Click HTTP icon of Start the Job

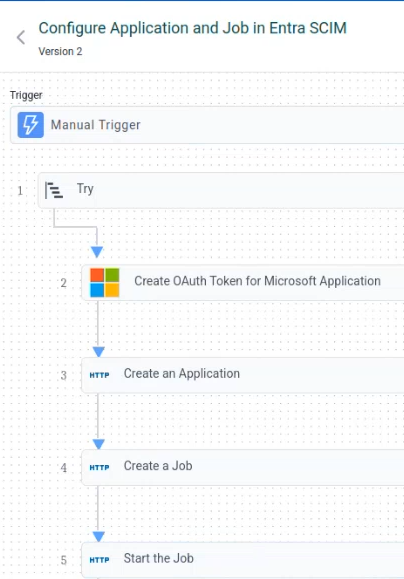[99, 560]
